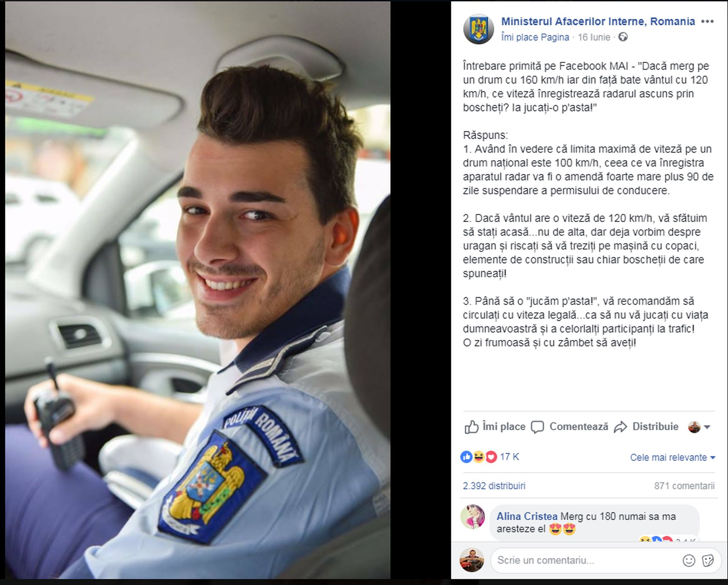View the like reaction list
The height and width of the screenshot is (585, 728).
click(466, 457)
